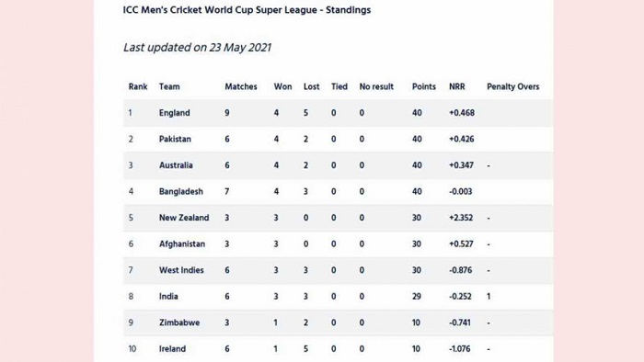Screen dimensions: 644x362
Task: Select India's penalty overs value
Action: click(x=489, y=297)
